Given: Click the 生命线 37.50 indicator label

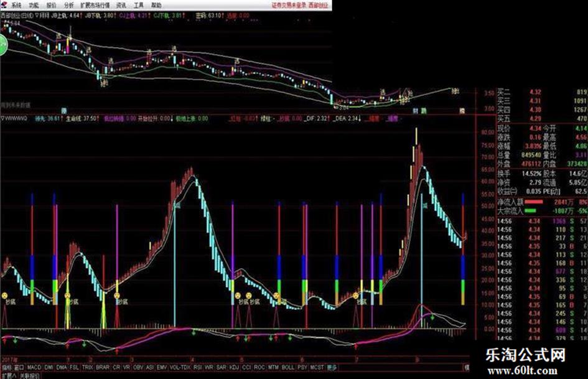Looking at the screenshot, I should point(83,119).
